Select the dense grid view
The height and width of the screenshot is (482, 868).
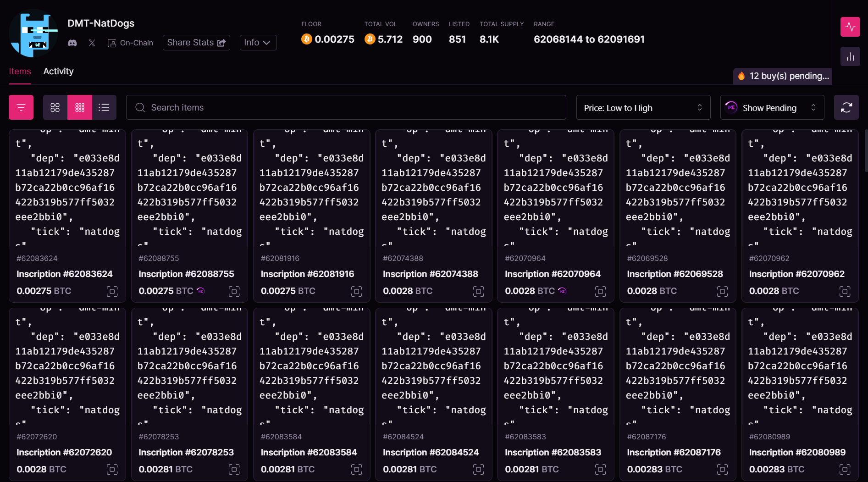coord(80,107)
